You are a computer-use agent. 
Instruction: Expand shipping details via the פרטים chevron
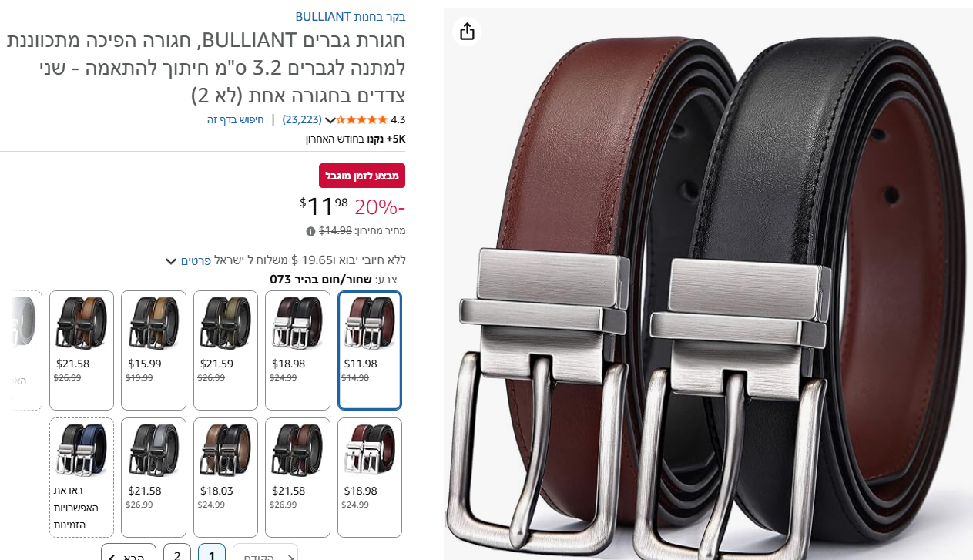tap(171, 261)
